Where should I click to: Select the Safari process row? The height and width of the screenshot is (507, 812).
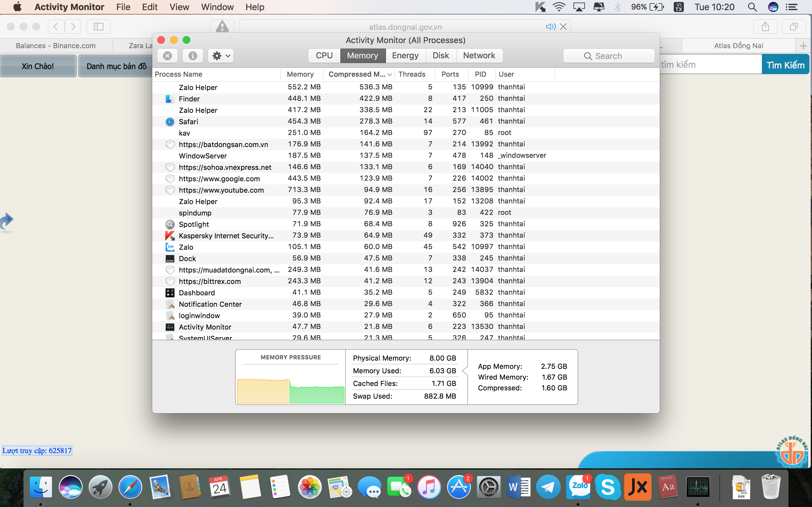(406, 121)
